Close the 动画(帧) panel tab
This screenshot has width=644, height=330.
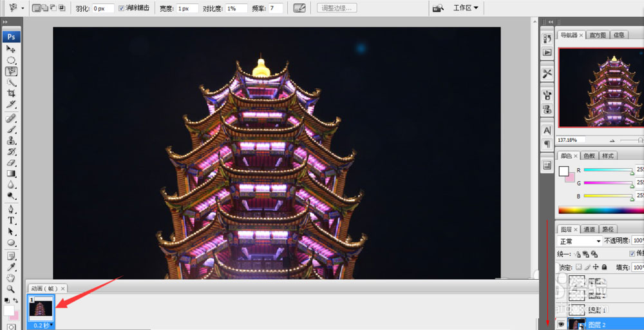62,289
